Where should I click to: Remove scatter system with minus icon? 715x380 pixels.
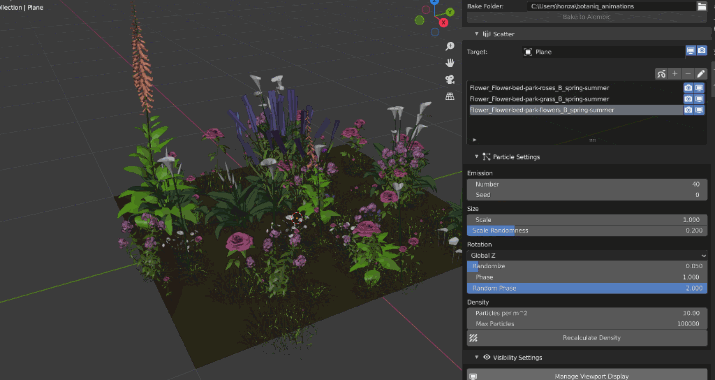click(688, 74)
